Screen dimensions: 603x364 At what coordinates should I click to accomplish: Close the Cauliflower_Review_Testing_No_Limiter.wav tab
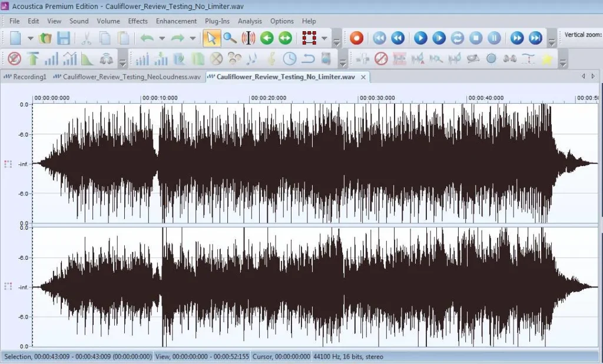363,77
